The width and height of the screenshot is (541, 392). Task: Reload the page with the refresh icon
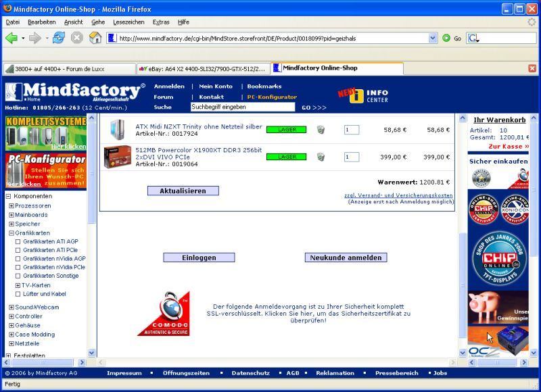[58, 38]
